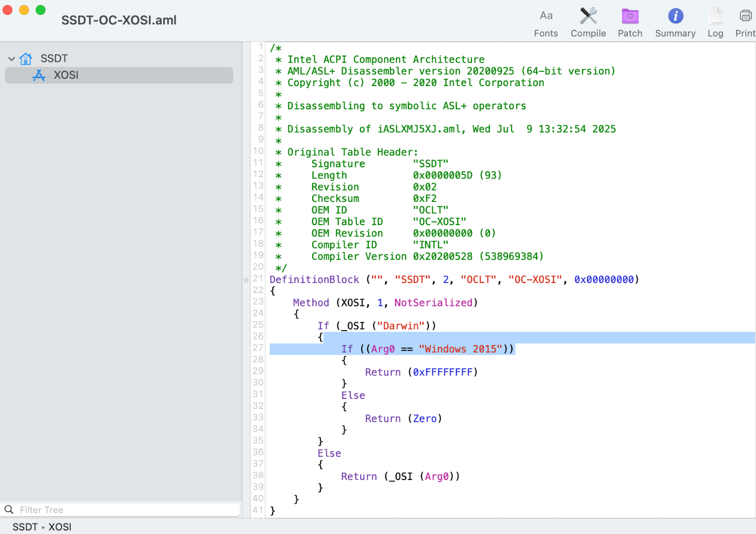
Task: Click the magnifier icon in filter field
Action: (9, 510)
